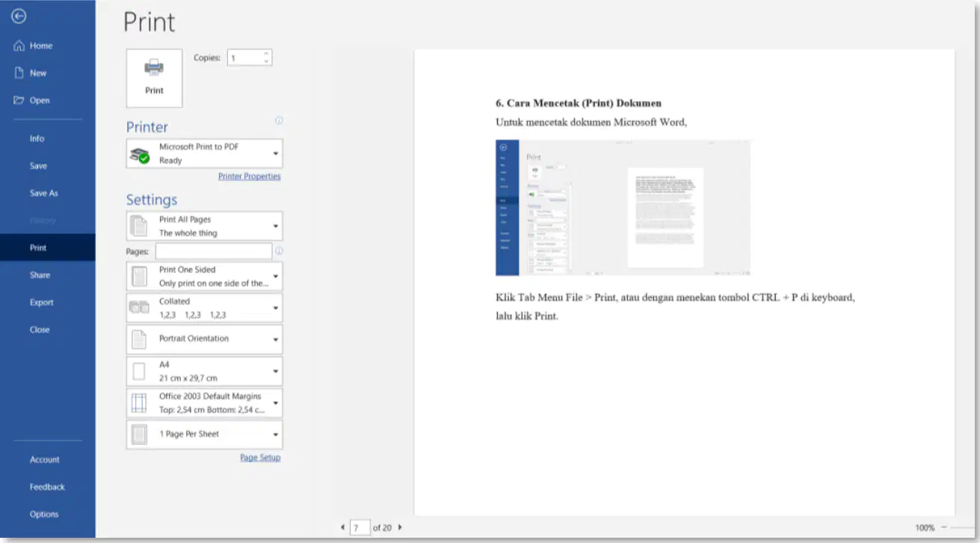Expand the 1 Page Per Sheet dropdown
The height and width of the screenshot is (543, 980).
(204, 434)
